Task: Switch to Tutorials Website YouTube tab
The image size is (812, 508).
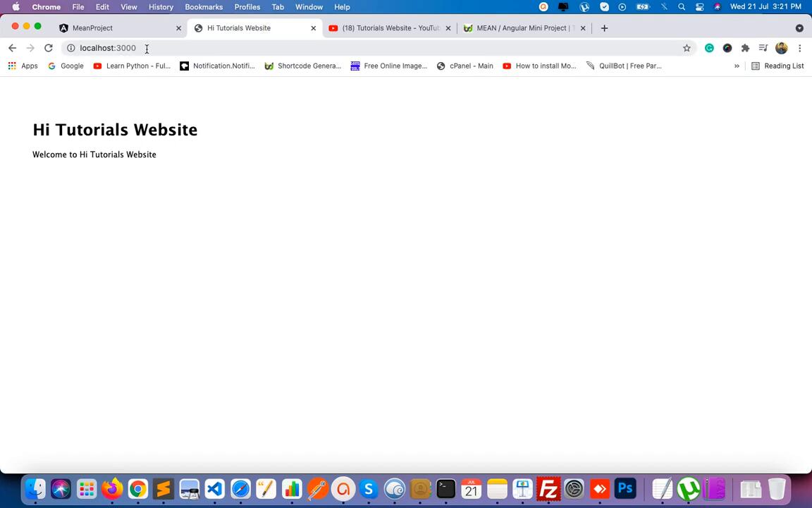Action: (390, 28)
